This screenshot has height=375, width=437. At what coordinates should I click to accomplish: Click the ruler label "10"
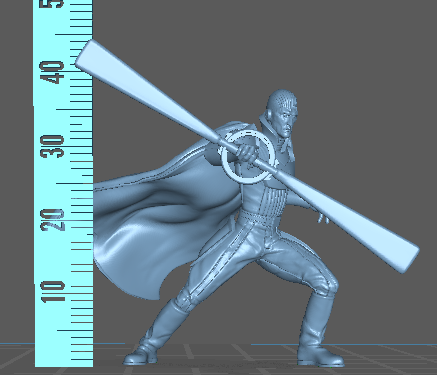(52, 292)
